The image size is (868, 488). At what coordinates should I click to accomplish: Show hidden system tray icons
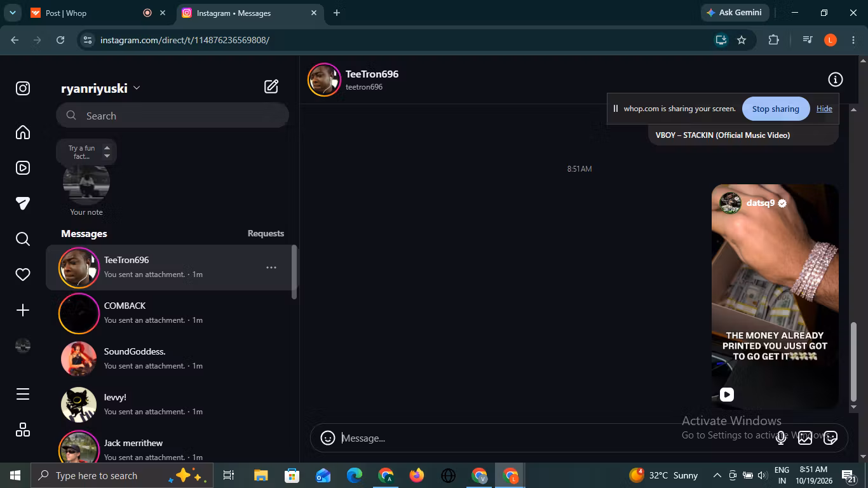point(717,475)
